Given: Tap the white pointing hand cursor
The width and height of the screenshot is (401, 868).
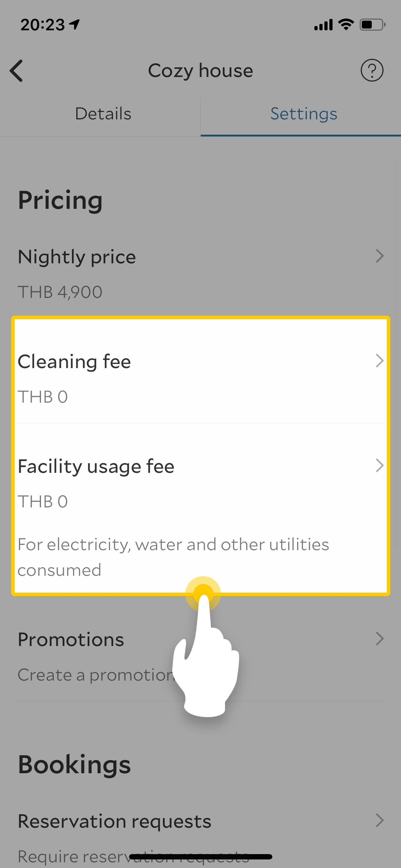Looking at the screenshot, I should click(x=206, y=670).
